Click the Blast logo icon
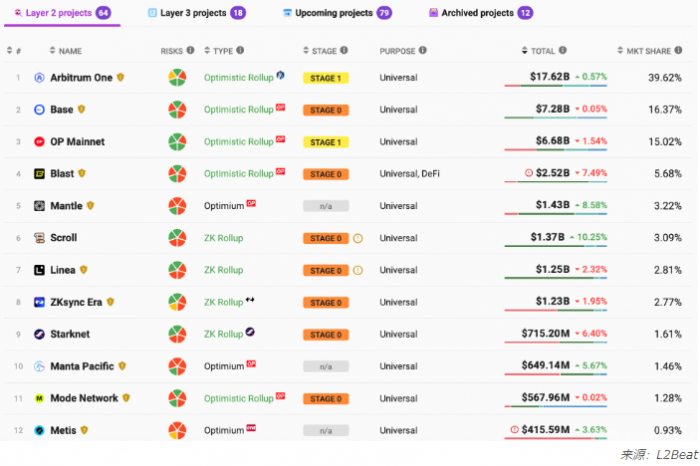This screenshot has height=466, width=700. 39,174
